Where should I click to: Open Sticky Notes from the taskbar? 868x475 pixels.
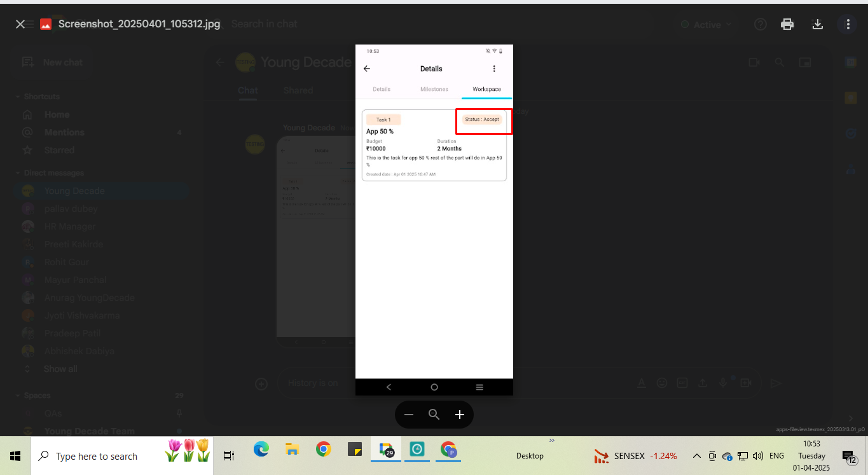point(355,450)
